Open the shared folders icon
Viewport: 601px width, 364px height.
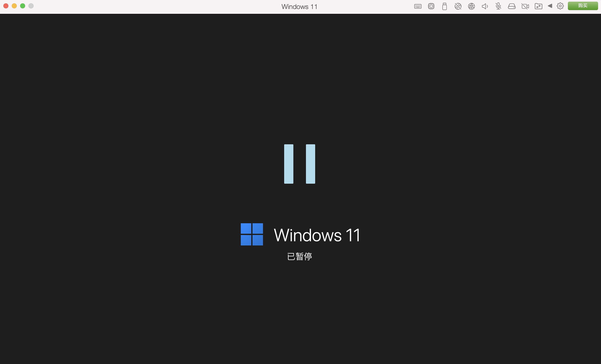(538, 6)
